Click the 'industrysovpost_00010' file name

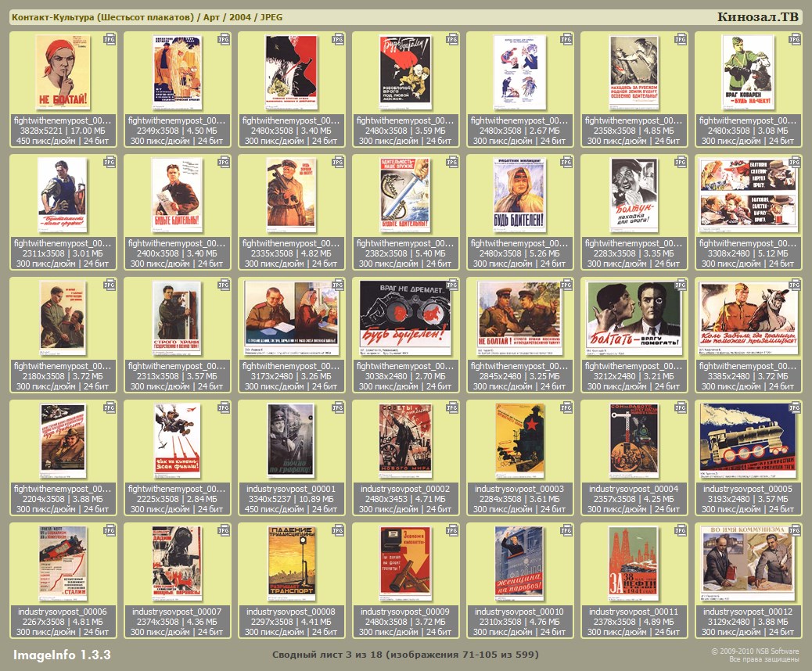(519, 612)
